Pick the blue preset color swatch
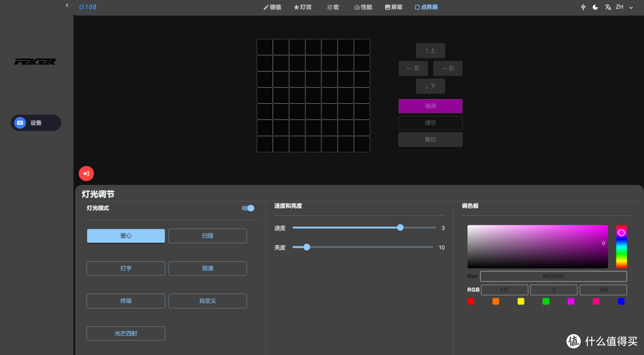The image size is (644, 355). (621, 301)
